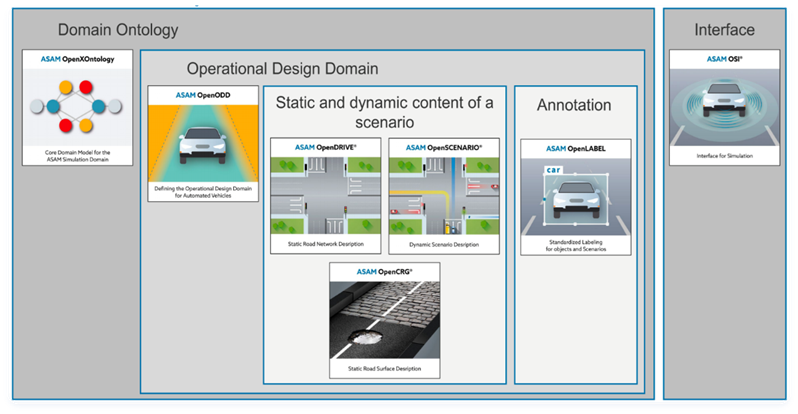Select the Domain Ontology heading
Viewport: 798px width, 414px height.
118,30
